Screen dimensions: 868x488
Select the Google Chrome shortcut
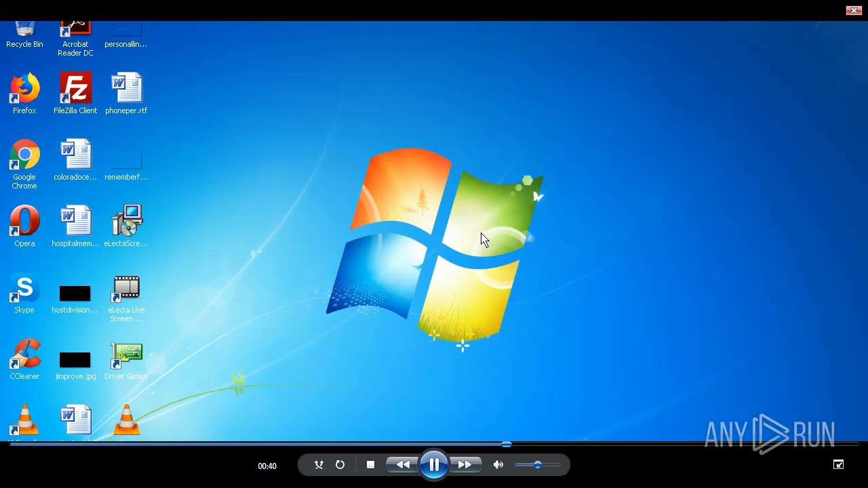coord(24,164)
